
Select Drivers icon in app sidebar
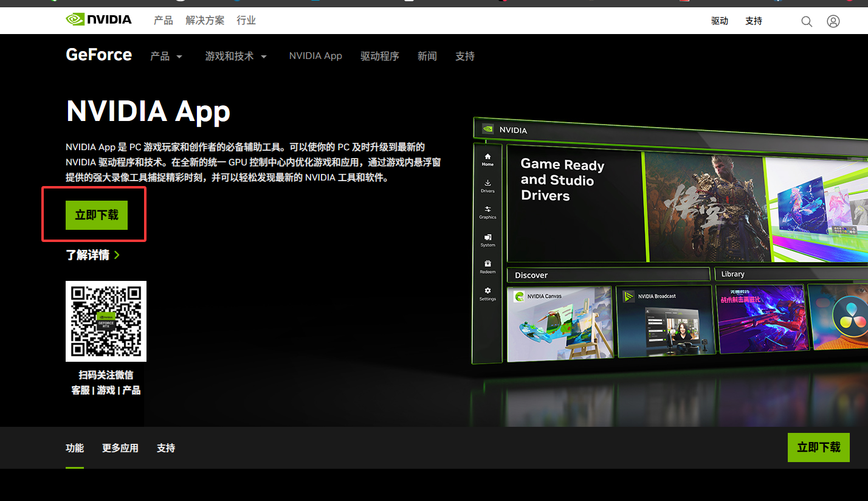pyautogui.click(x=487, y=185)
